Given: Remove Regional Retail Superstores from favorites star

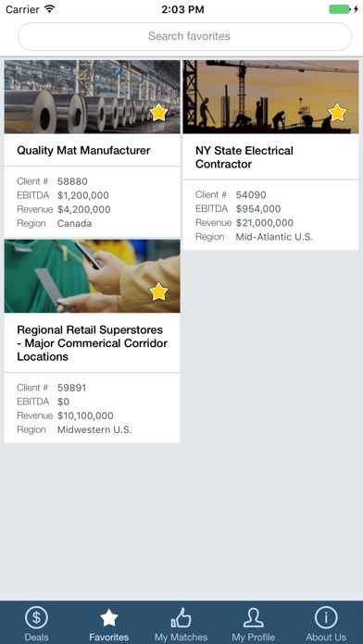Looking at the screenshot, I should [158, 291].
